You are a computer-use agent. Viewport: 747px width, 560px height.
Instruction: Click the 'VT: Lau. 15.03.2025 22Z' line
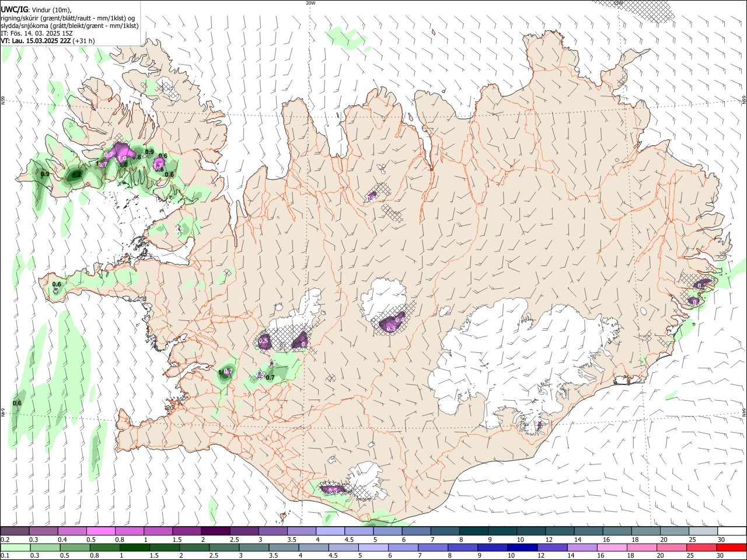click(x=36, y=41)
